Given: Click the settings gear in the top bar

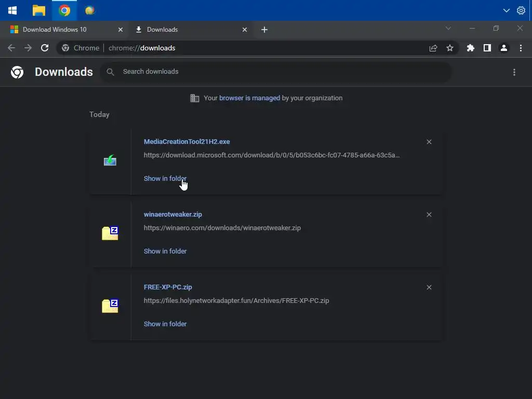Looking at the screenshot, I should [521, 10].
